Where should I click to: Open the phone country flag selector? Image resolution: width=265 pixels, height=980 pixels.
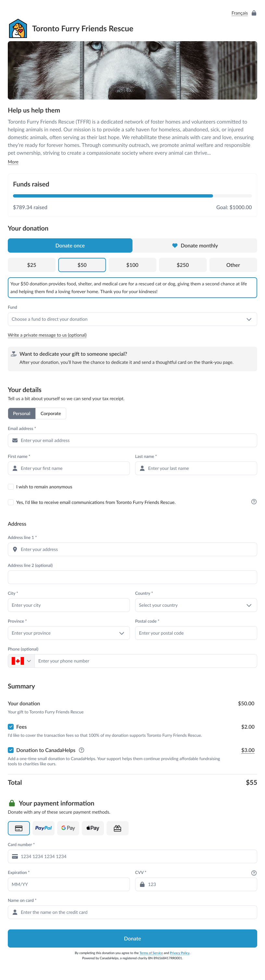[x=21, y=661]
